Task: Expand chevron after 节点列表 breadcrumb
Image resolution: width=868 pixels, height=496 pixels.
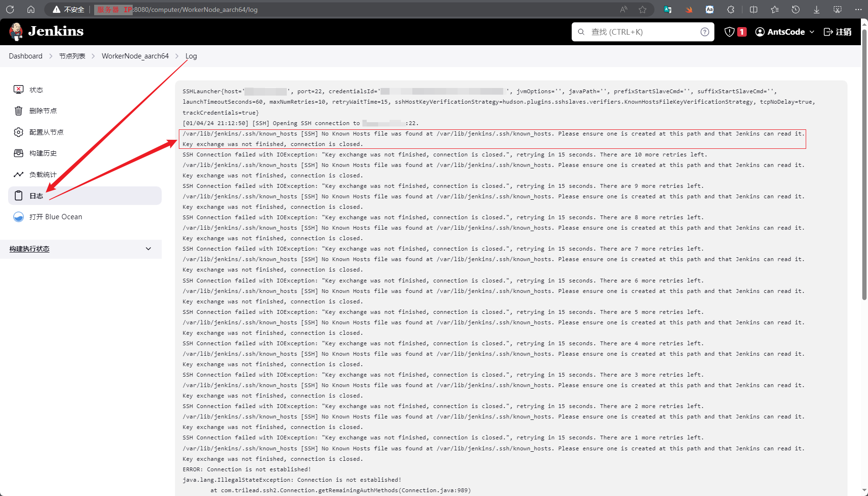Action: tap(93, 56)
